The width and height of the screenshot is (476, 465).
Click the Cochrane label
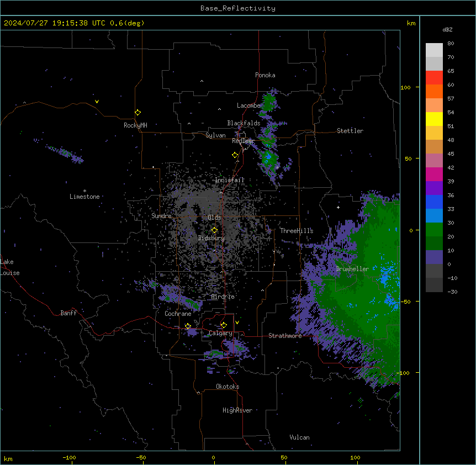[x=178, y=314]
